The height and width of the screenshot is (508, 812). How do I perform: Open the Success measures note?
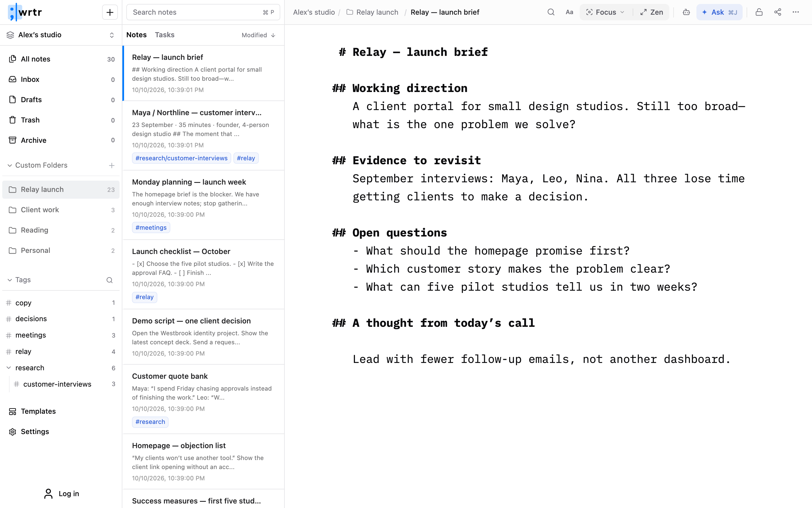(x=204, y=499)
